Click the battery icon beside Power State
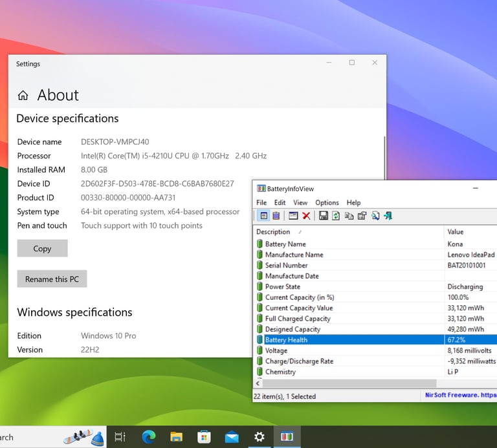Image resolution: width=497 pixels, height=448 pixels. point(260,286)
